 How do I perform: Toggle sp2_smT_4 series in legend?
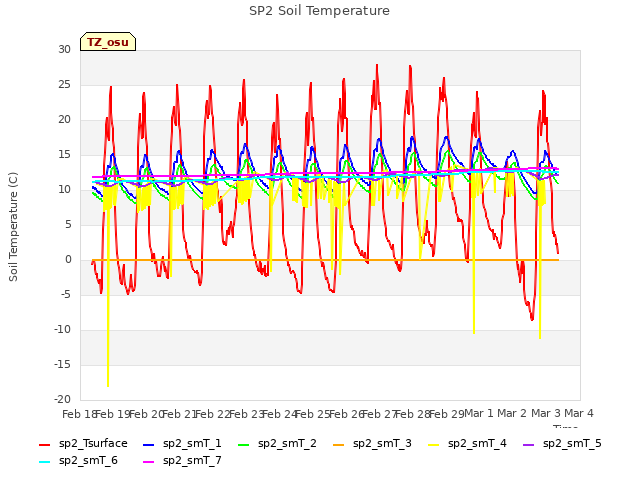[x=467, y=443]
